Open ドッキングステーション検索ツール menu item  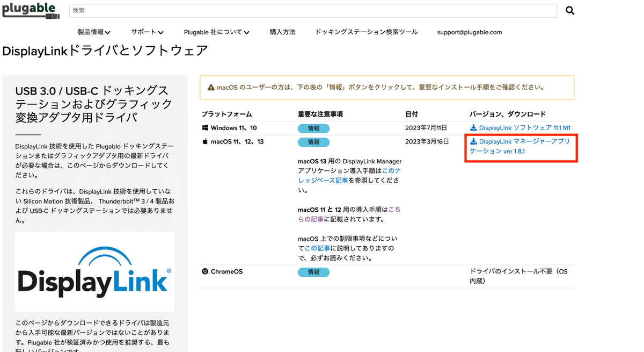366,32
